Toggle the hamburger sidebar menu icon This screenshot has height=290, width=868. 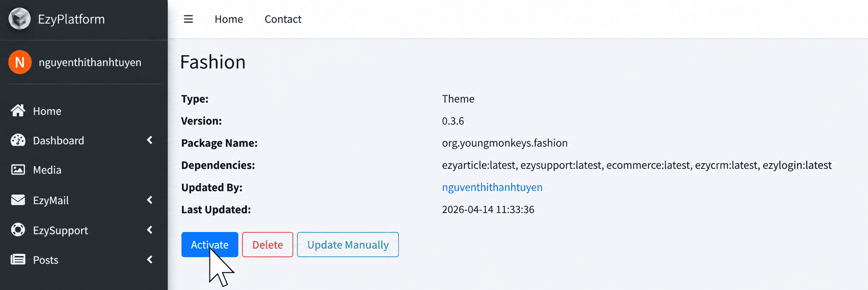click(188, 19)
